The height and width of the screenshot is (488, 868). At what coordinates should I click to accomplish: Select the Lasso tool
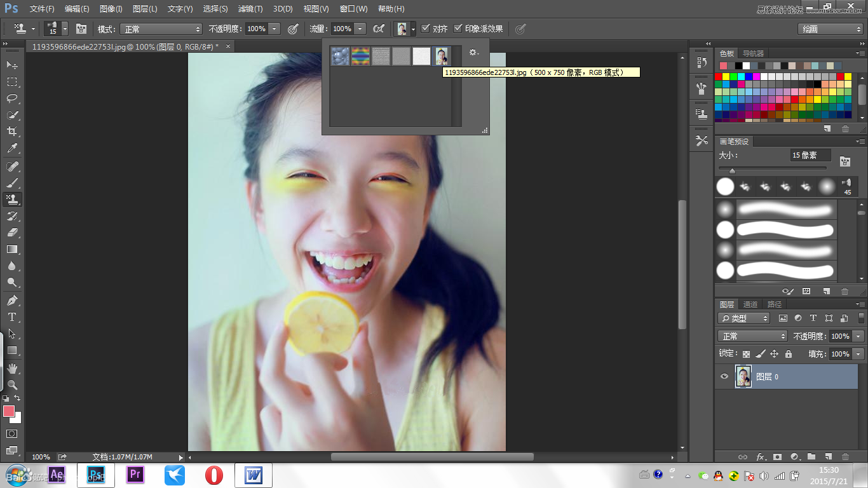click(12, 98)
